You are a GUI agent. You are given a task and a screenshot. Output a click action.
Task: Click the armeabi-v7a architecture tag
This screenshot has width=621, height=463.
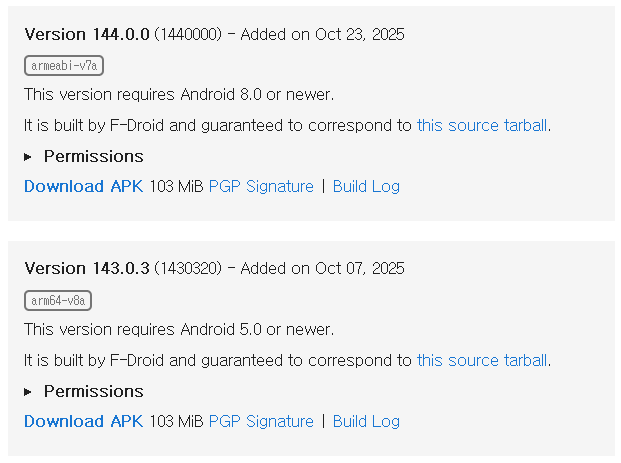pos(64,65)
